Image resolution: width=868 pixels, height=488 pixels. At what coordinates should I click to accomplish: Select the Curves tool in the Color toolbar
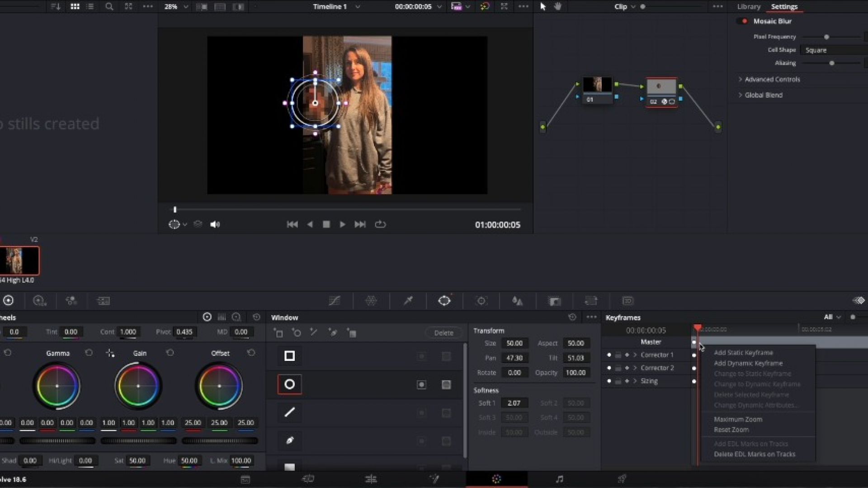pyautogui.click(x=335, y=301)
